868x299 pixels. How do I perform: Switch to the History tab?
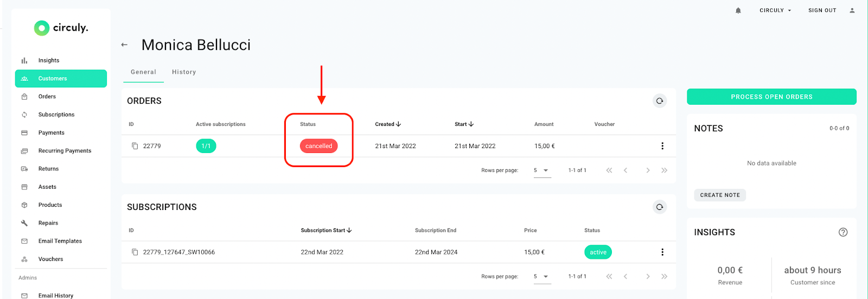(184, 72)
